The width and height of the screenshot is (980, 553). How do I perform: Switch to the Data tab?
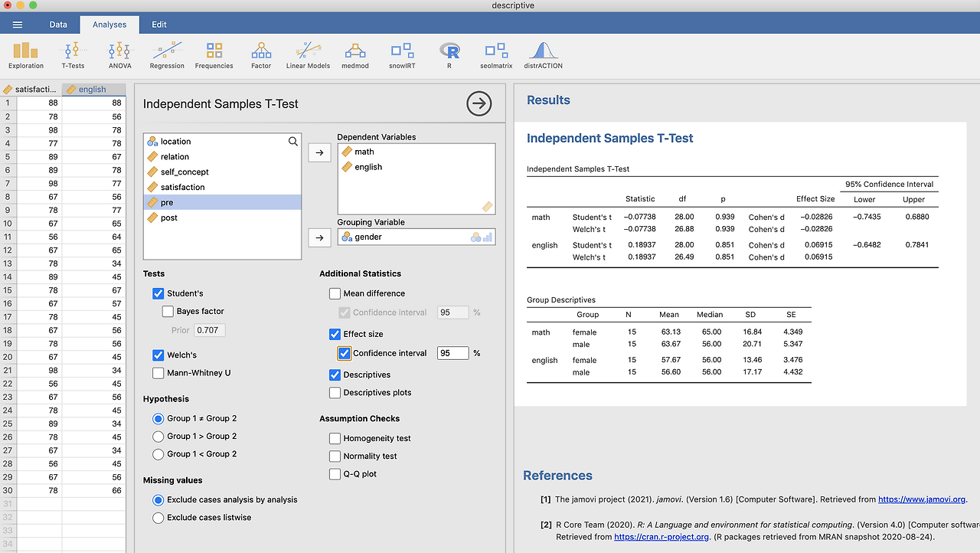click(x=58, y=25)
